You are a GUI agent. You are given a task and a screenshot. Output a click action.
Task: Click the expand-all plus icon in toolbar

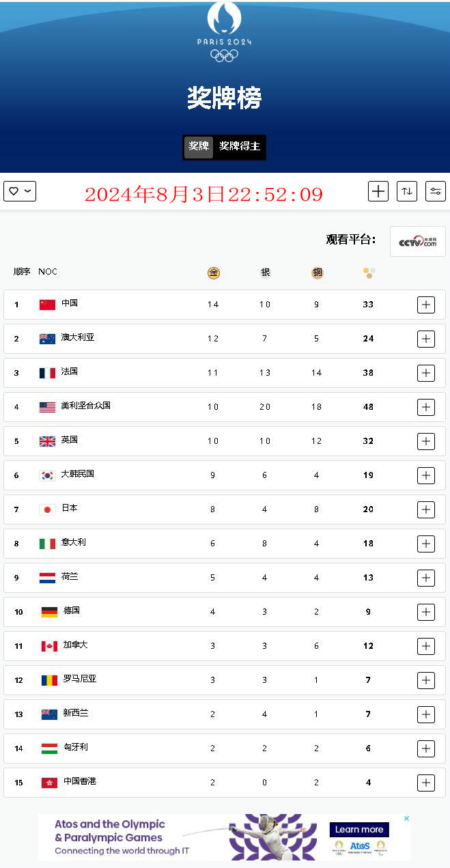378,191
